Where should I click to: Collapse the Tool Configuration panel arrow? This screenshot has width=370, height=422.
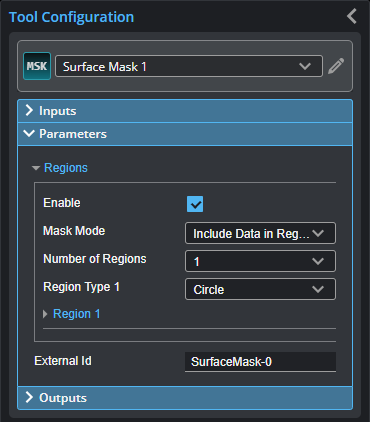[352, 16]
